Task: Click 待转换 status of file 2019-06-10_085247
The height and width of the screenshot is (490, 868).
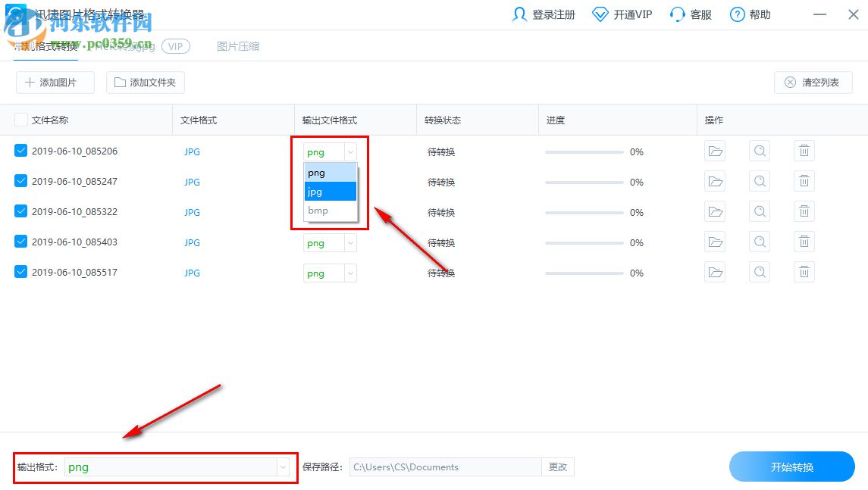Action: coord(440,182)
